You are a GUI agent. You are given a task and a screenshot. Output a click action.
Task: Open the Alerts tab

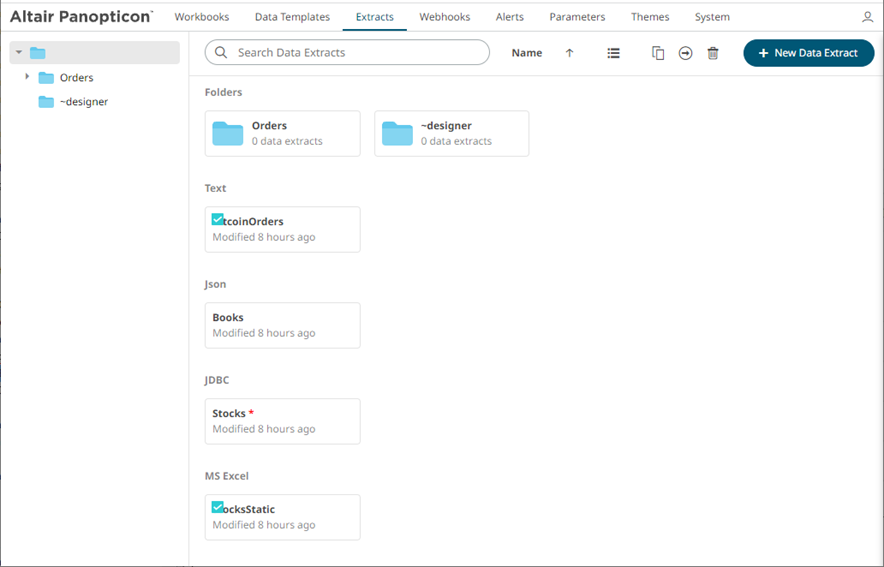pyautogui.click(x=510, y=17)
